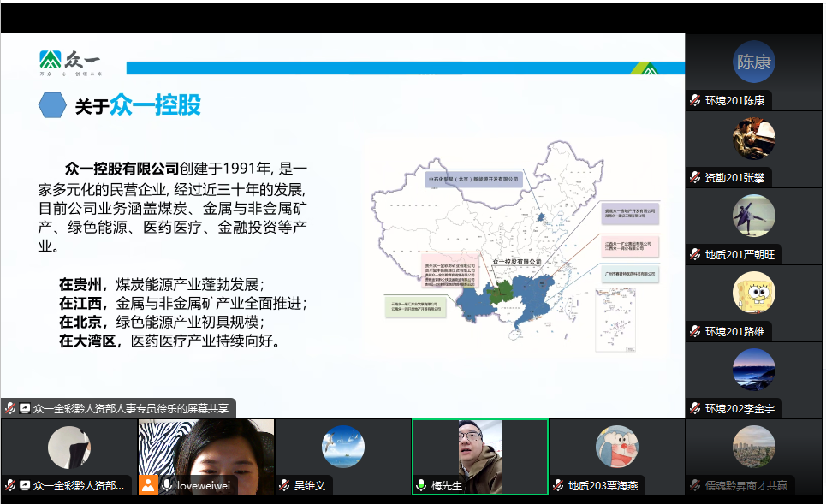826x504 pixels.
Task: Click the muted mic icon beside 资勘201张攀
Action: (696, 178)
